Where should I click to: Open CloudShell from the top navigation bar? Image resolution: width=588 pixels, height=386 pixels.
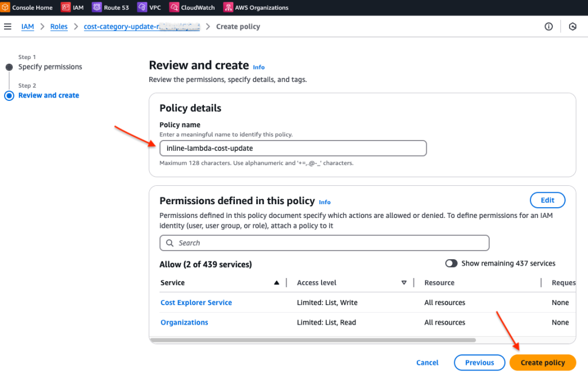click(x=571, y=26)
